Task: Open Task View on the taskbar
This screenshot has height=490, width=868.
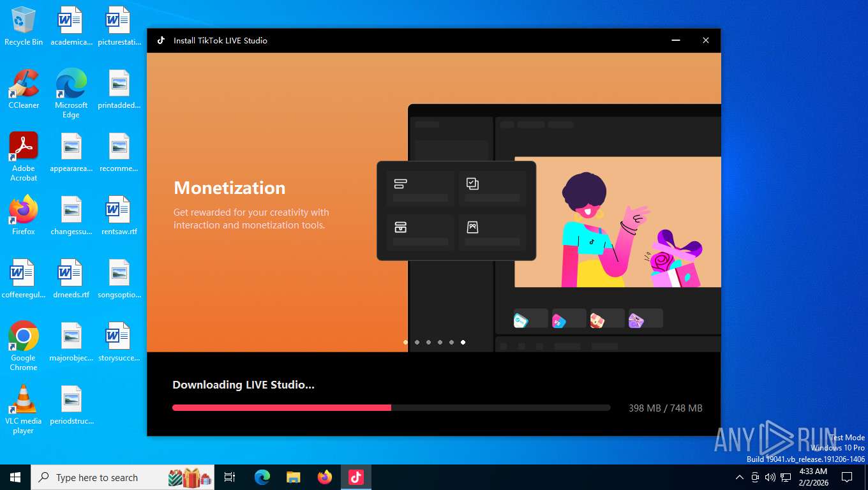Action: pos(230,477)
